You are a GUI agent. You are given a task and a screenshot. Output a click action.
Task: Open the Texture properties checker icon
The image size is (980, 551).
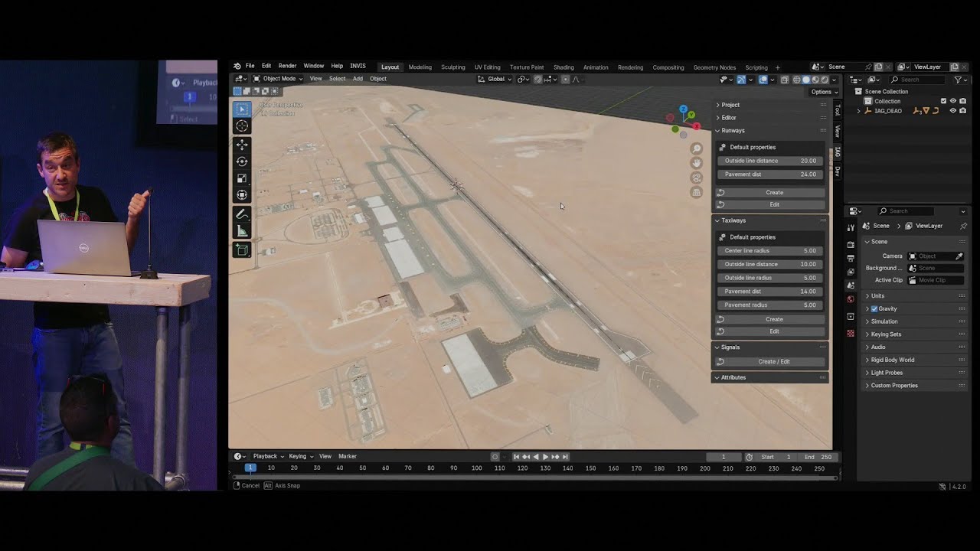point(851,334)
